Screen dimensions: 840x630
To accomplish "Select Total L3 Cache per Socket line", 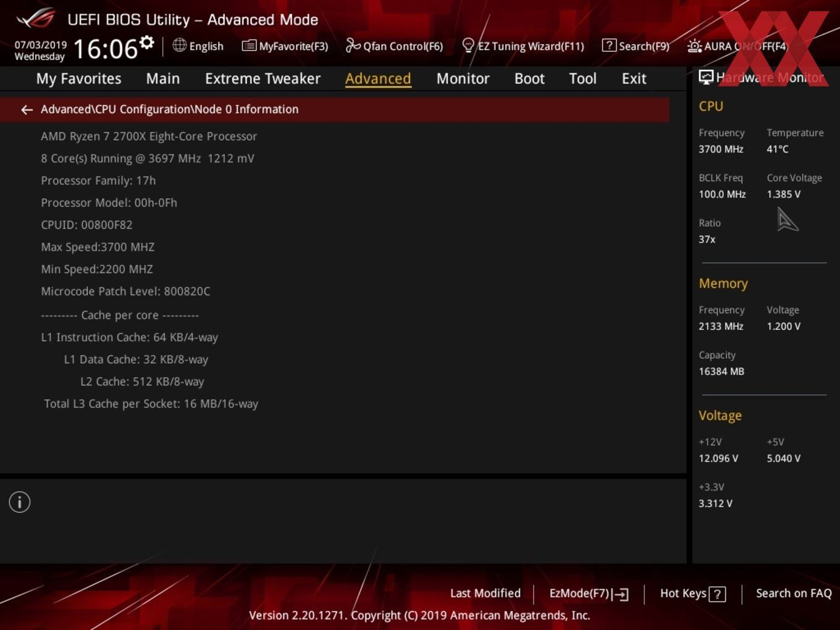I will point(151,404).
